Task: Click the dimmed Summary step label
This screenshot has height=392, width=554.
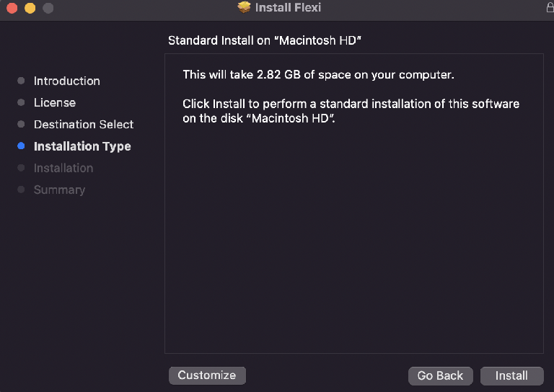Action: point(59,190)
